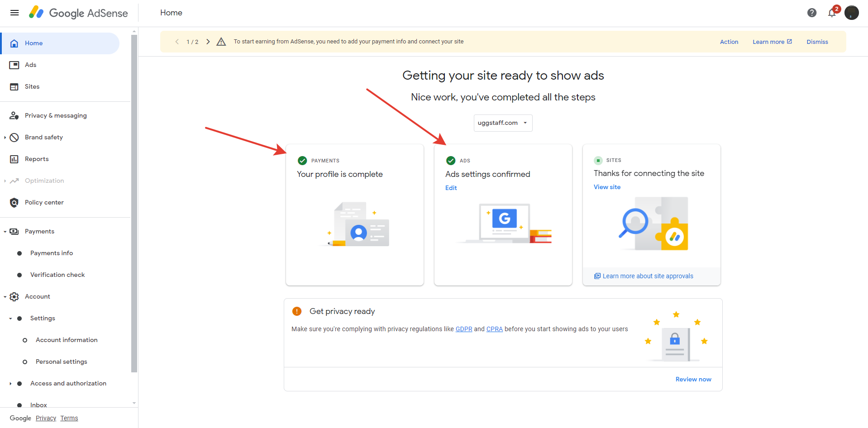Collapse the Settings subsection arrow

coord(10,319)
